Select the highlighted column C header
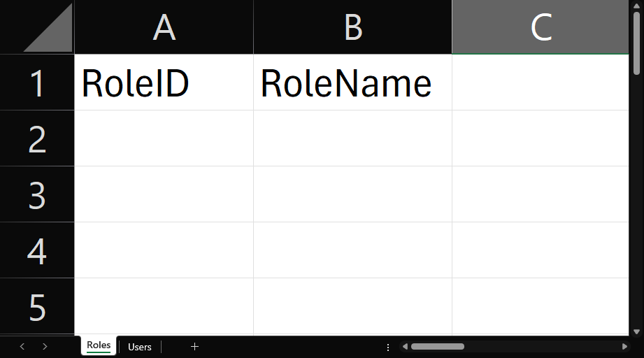 [541, 27]
